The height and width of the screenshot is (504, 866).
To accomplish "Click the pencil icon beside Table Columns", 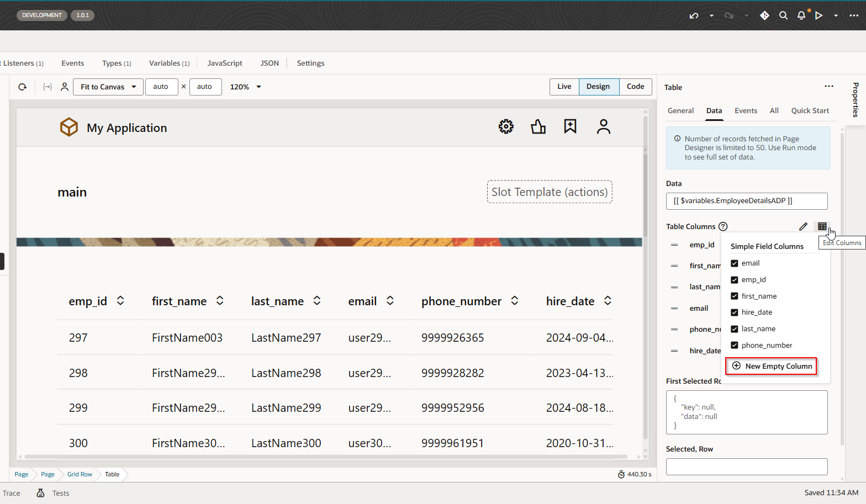I will pos(803,226).
